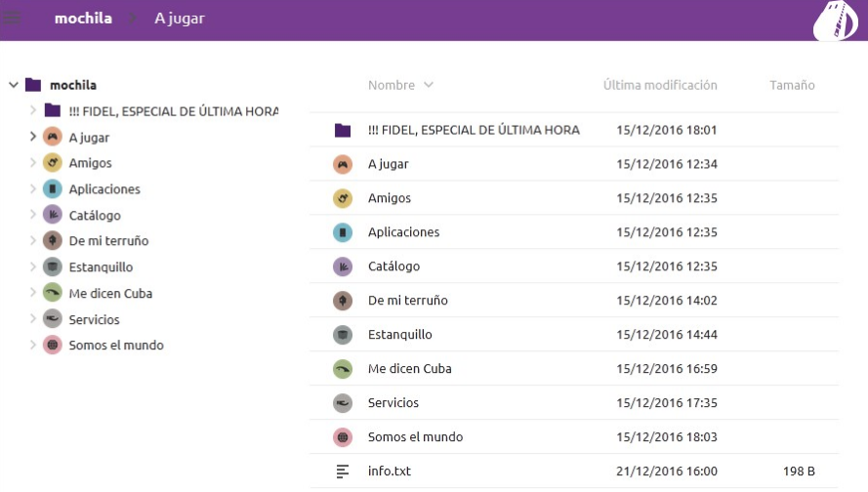The height and width of the screenshot is (492, 868).
Task: Click the Aplicaciones icon in file list
Action: [342, 232]
